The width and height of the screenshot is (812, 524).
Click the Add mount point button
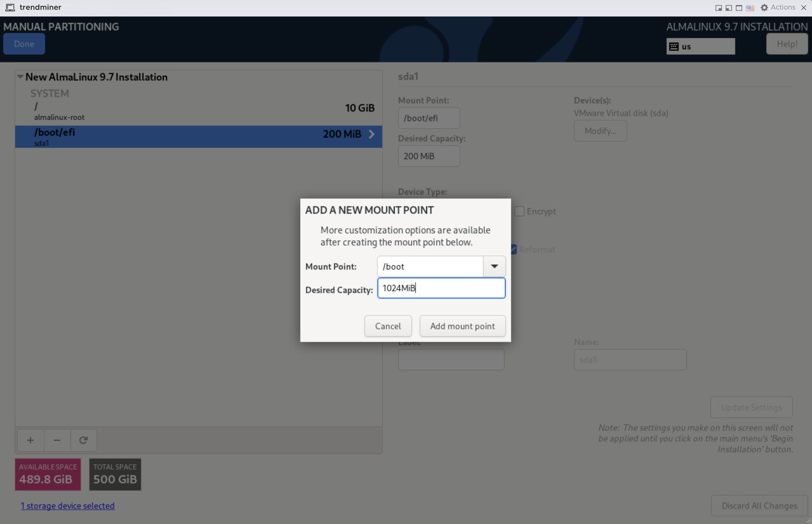(463, 326)
